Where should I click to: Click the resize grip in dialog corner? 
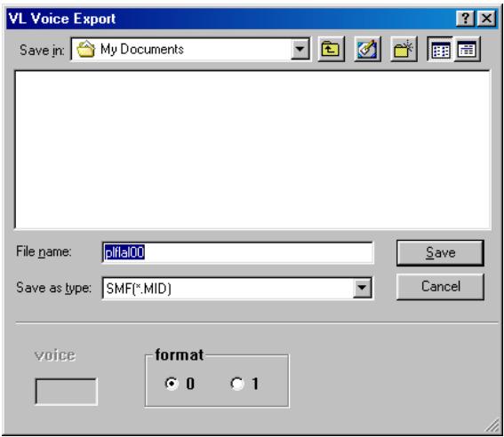(492, 425)
